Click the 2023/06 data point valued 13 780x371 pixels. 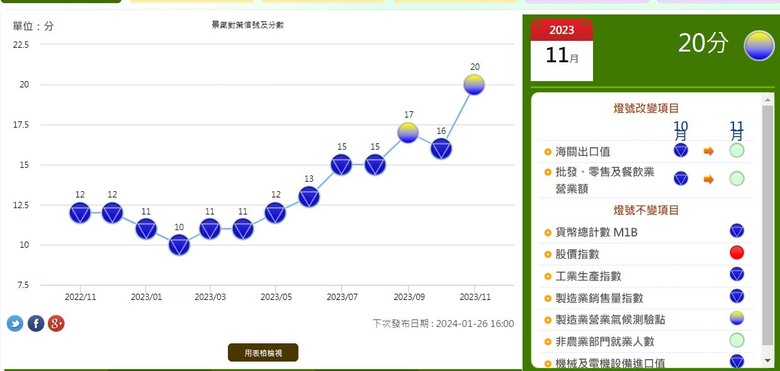[309, 197]
